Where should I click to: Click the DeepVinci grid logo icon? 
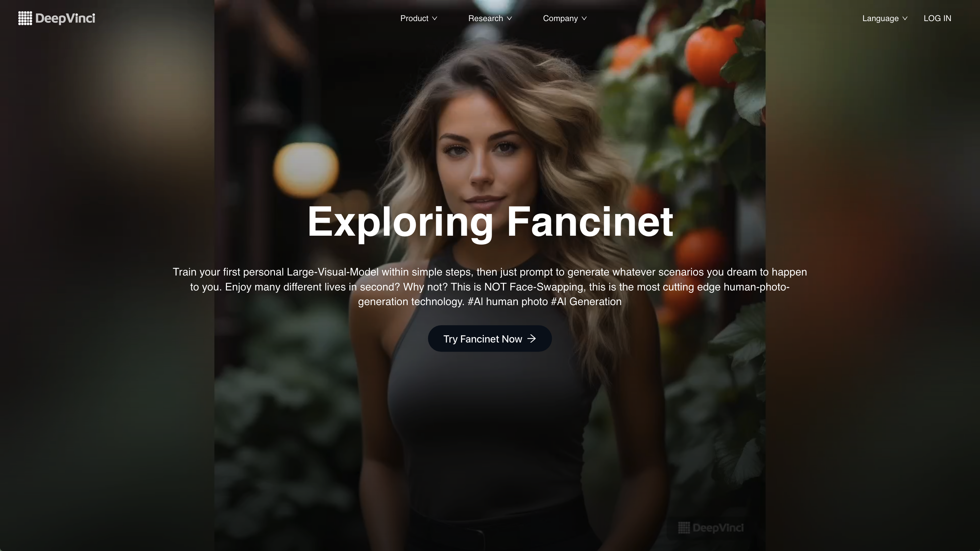pyautogui.click(x=25, y=18)
